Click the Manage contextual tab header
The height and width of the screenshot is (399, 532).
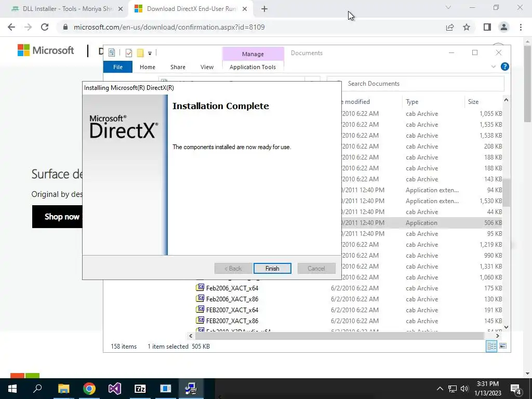point(253,54)
